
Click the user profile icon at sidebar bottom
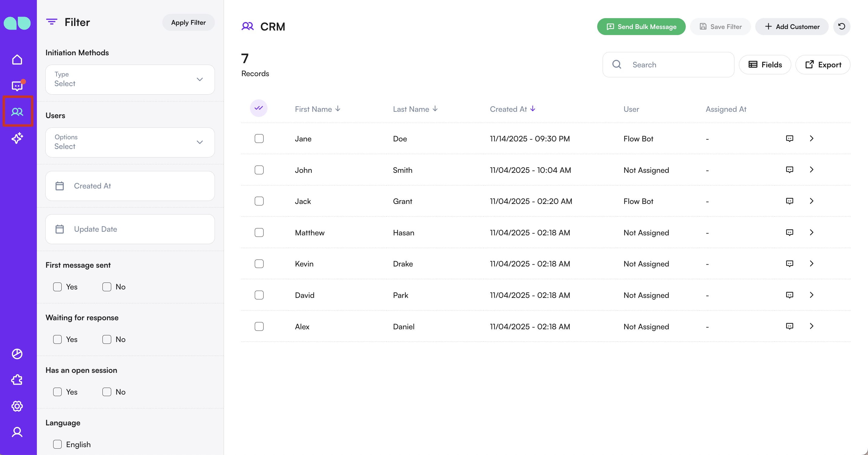[17, 432]
